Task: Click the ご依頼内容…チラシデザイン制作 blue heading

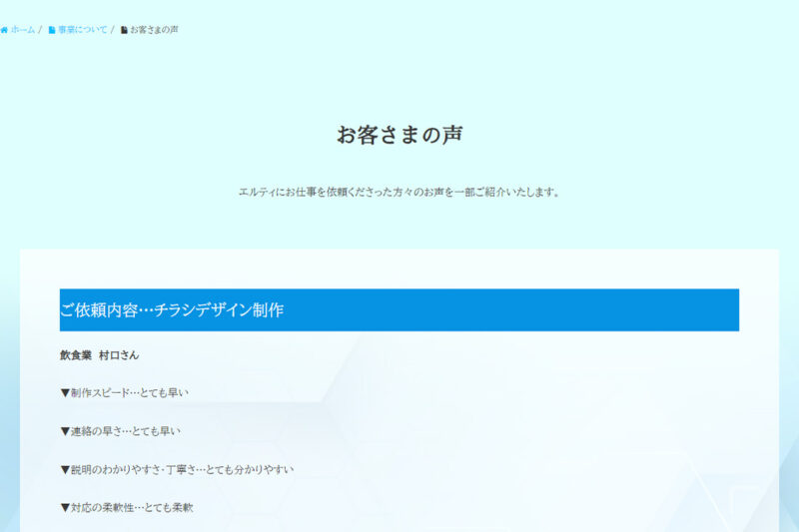Action: (399, 310)
